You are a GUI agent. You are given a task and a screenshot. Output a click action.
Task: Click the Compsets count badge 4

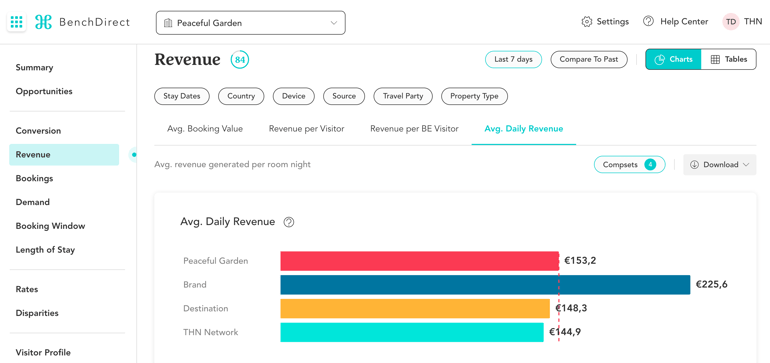click(650, 165)
